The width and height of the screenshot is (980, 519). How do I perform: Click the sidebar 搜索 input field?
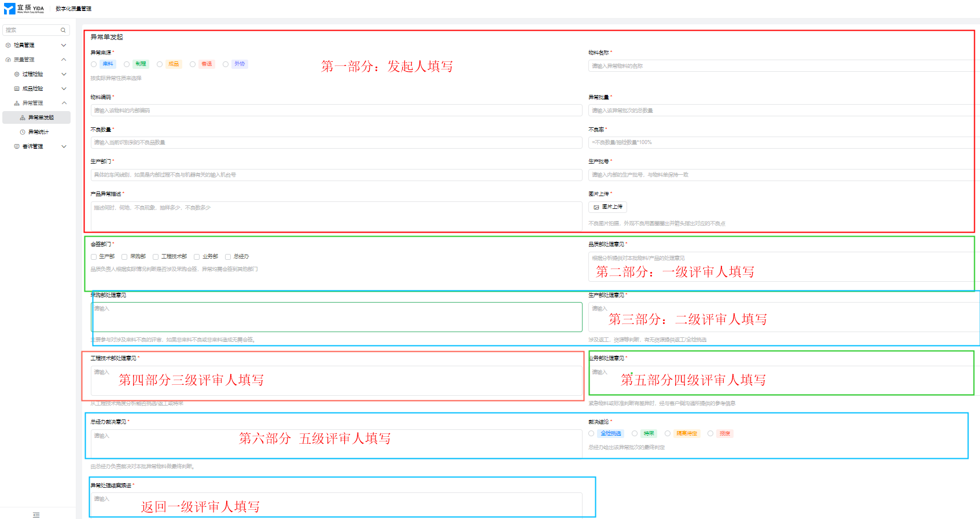click(36, 30)
